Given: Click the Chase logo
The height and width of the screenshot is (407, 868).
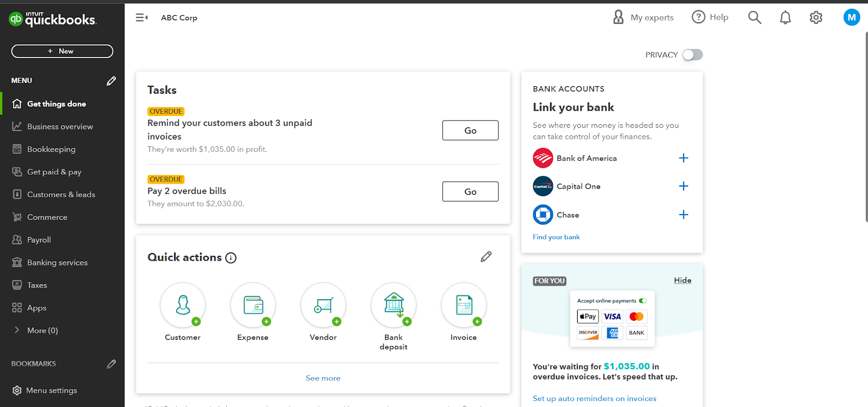Looking at the screenshot, I should click(543, 215).
